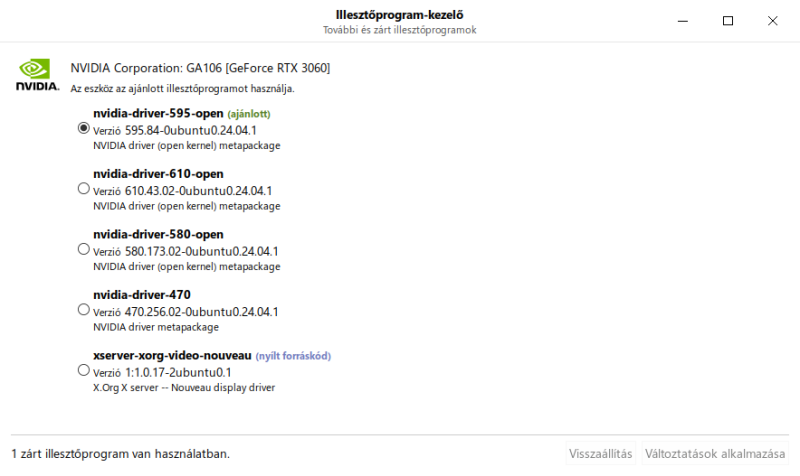Click the nvidia-driver-580-open driver name
The image size is (800, 476).
[158, 234]
